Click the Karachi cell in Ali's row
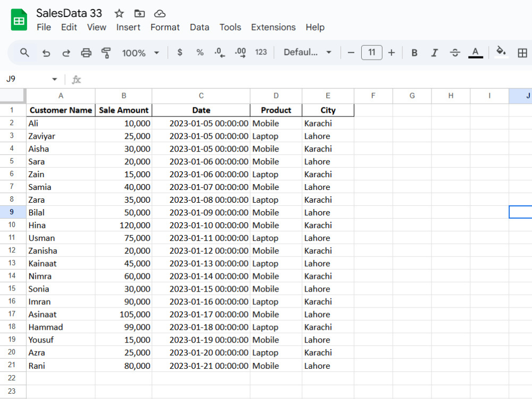The height and width of the screenshot is (399, 532). pyautogui.click(x=328, y=123)
